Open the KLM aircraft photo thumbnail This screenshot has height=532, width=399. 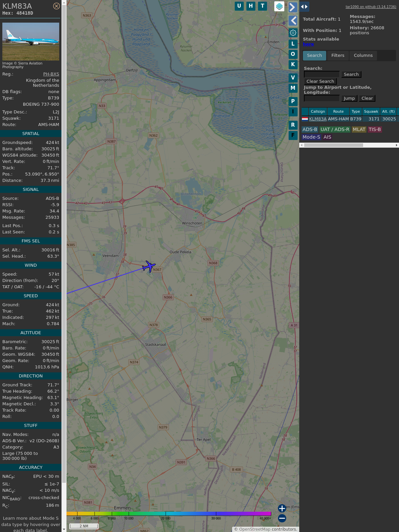tap(31, 42)
